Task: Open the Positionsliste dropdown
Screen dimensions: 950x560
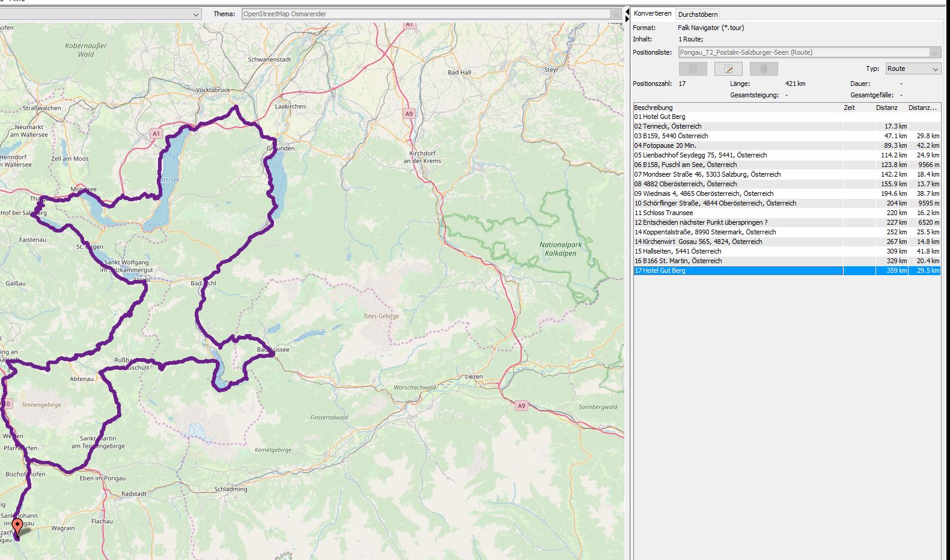Action: click(809, 52)
